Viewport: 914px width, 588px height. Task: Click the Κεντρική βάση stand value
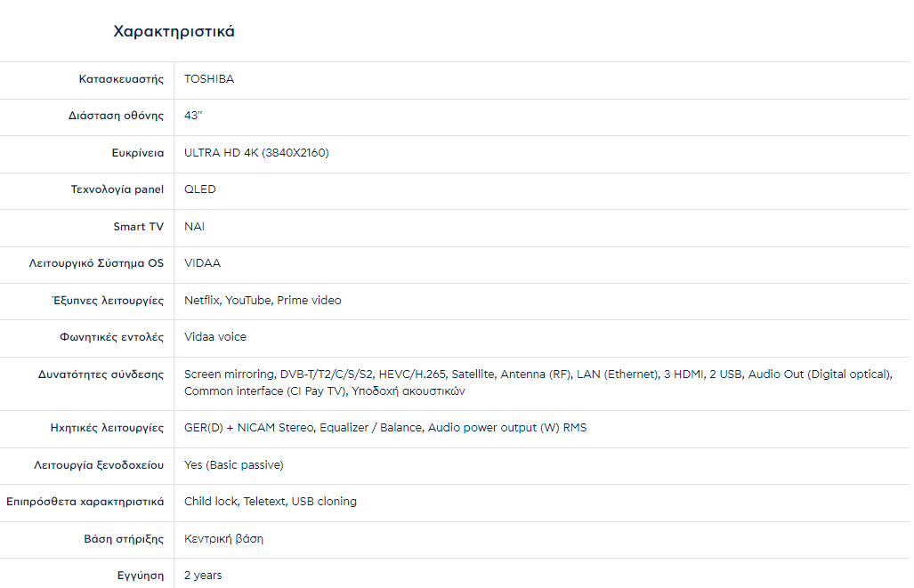[x=223, y=539]
